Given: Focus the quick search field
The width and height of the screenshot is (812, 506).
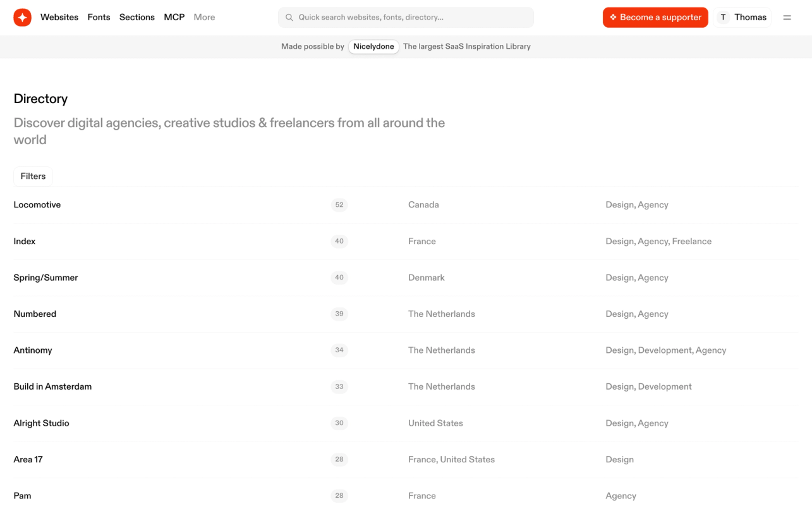Looking at the screenshot, I should click(406, 18).
